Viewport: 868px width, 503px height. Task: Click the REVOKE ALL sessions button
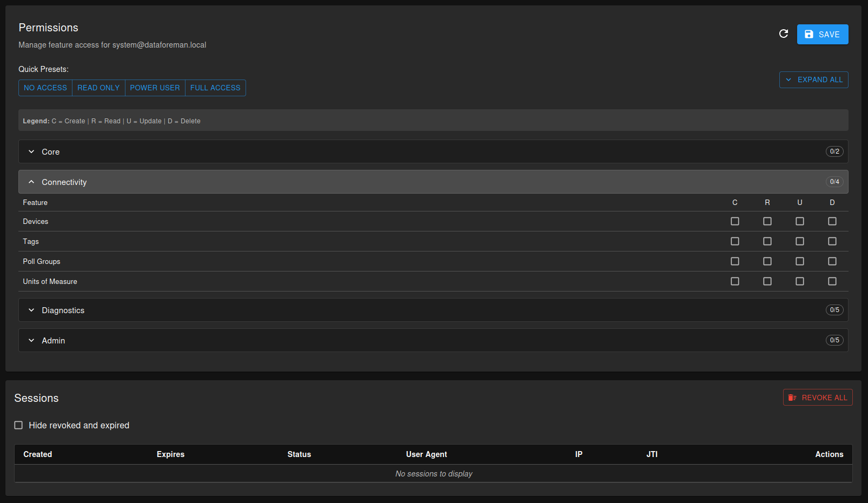818,397
